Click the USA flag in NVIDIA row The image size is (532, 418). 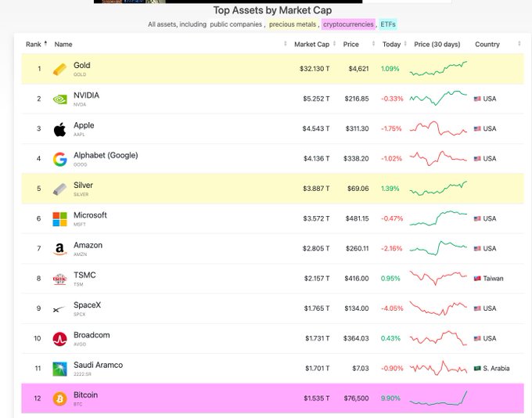477,99
